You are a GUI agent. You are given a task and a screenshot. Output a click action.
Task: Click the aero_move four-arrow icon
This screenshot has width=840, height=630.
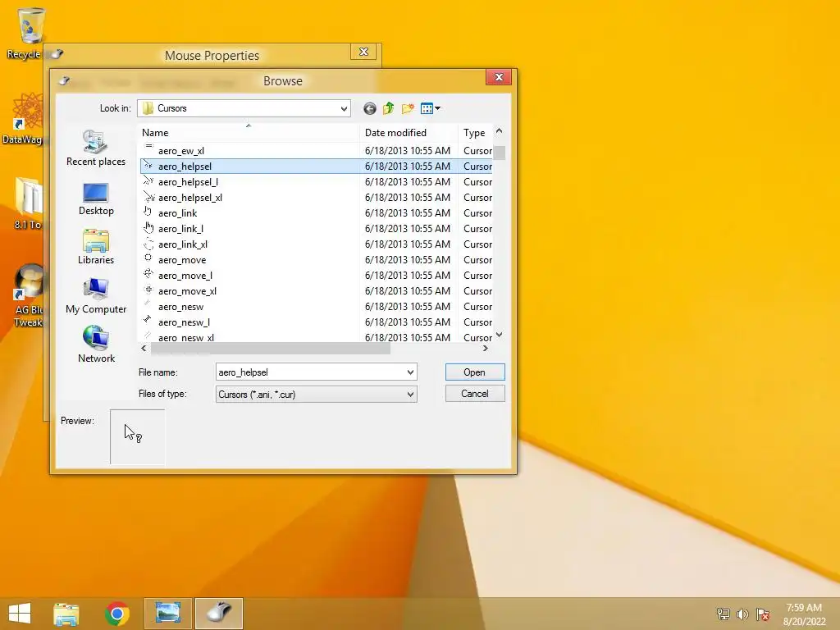148,258
